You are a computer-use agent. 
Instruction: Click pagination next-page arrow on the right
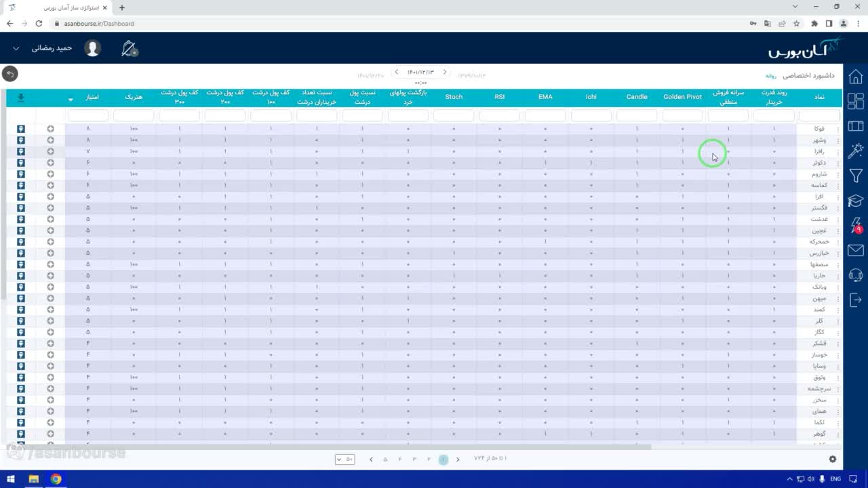click(x=458, y=459)
